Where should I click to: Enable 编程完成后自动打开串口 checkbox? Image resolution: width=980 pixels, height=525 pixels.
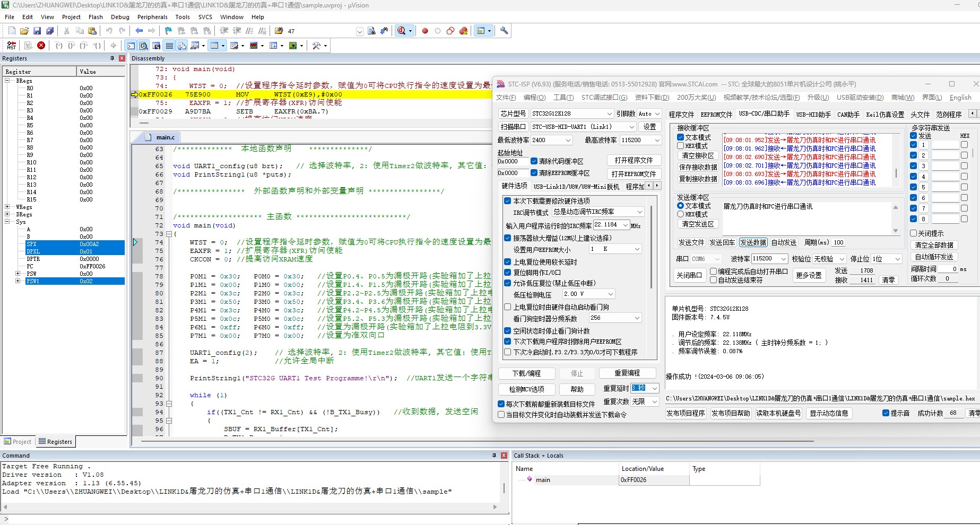pos(714,272)
